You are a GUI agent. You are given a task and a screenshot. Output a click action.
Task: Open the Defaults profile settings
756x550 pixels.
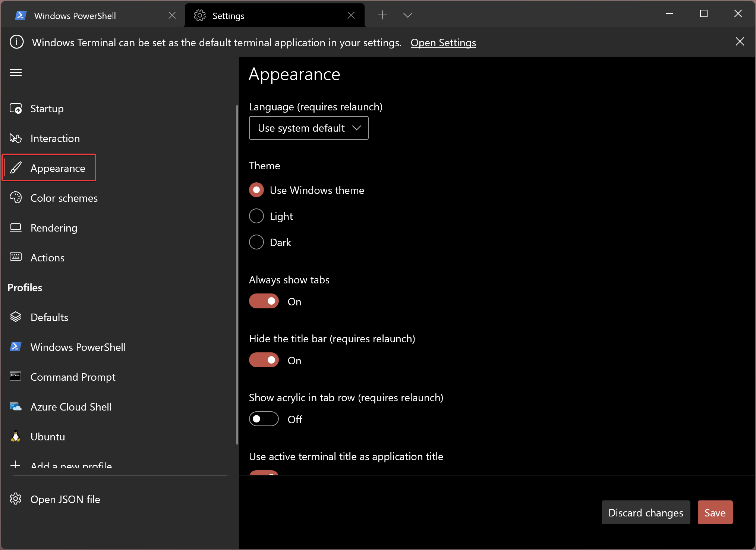coord(119,317)
